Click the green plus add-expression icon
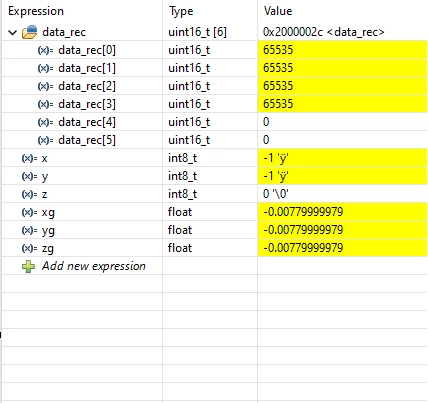Image resolution: width=428 pixels, height=403 pixels. pos(28,266)
